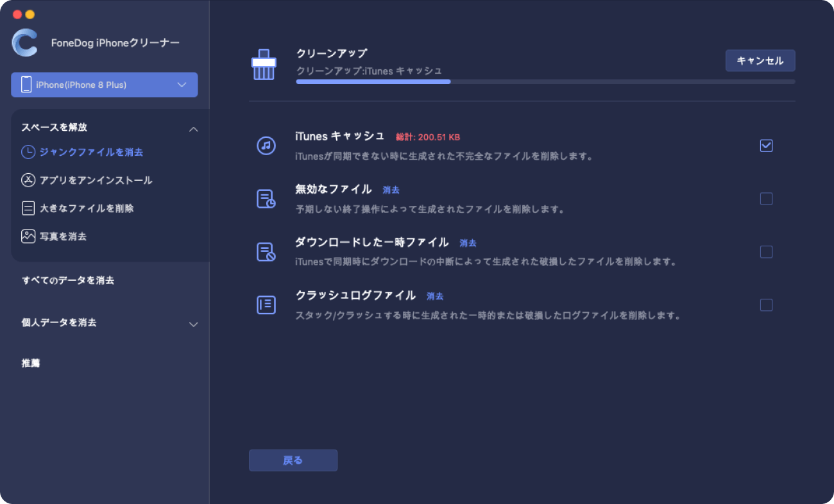The height and width of the screenshot is (504, 834).
Task: Open the iPhone(iPhone 8 Plus) device dropdown
Action: pyautogui.click(x=105, y=85)
